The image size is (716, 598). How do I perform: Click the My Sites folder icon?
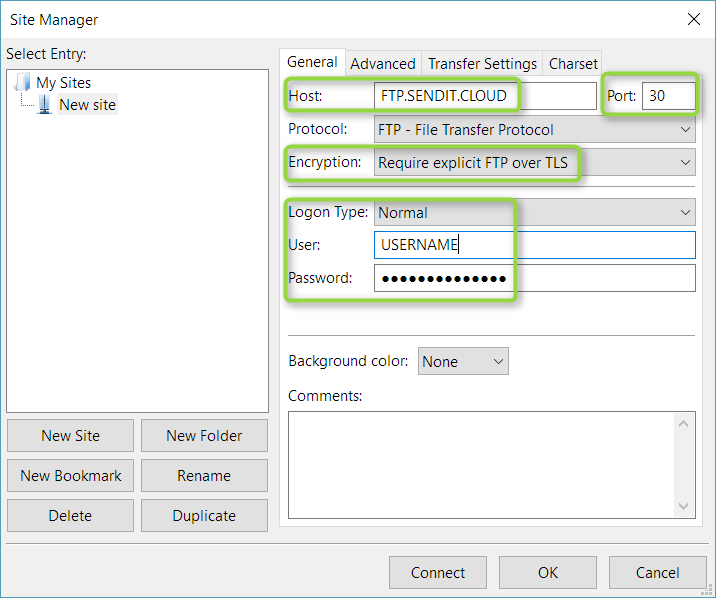(22, 83)
